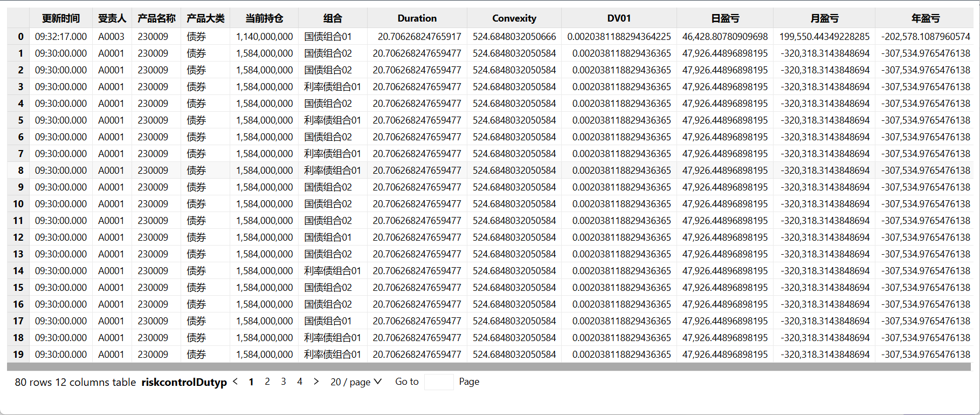Click the 80 rows 12 columns table label

(75, 382)
